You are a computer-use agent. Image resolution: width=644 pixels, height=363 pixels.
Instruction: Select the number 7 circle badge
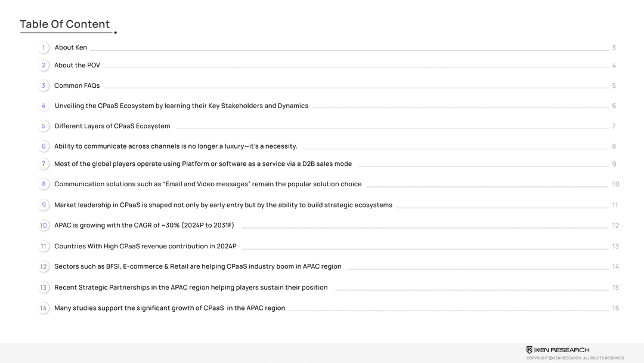tap(44, 164)
